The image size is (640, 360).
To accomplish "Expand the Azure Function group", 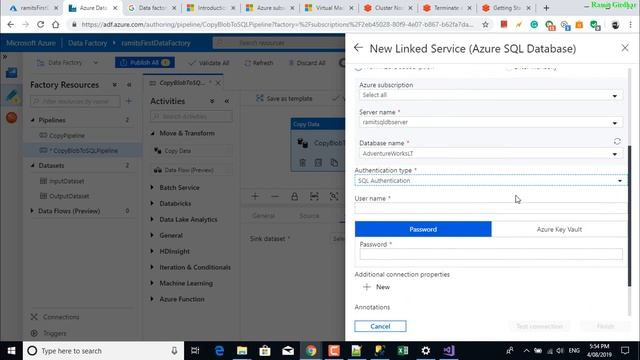I will click(x=152, y=299).
